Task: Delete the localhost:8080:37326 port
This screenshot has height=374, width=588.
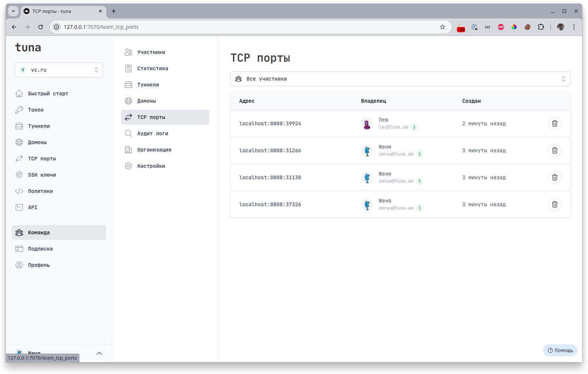Action: [554, 204]
